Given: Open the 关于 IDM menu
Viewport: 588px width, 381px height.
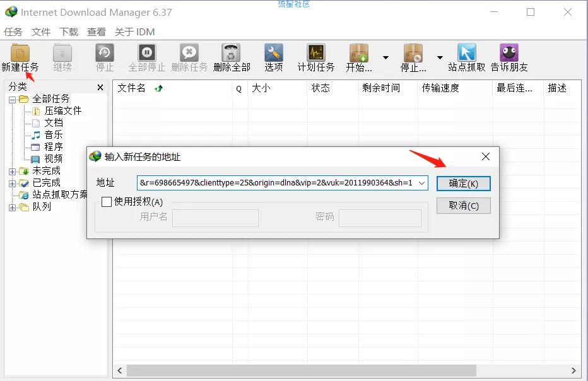Looking at the screenshot, I should click(134, 32).
